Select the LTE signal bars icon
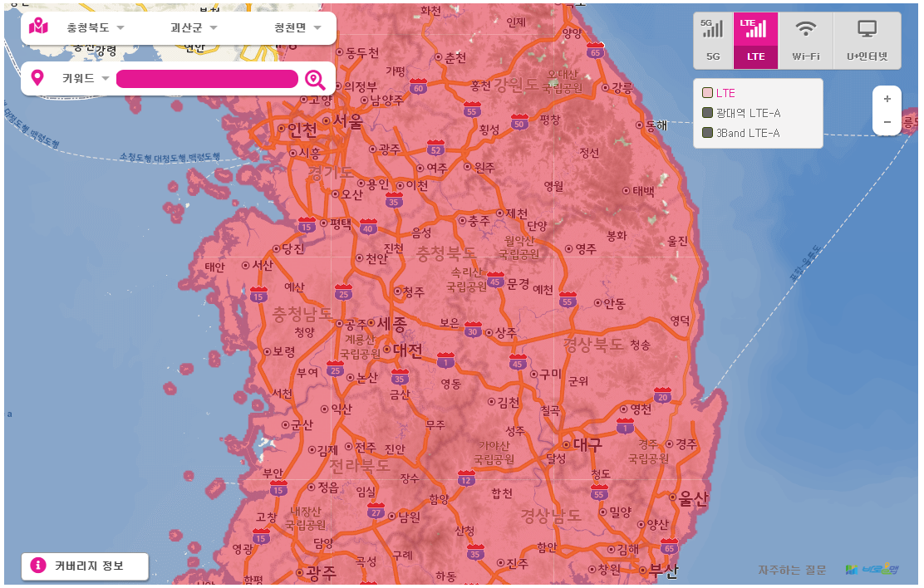Viewport: 924px width, 588px height. pyautogui.click(x=754, y=28)
